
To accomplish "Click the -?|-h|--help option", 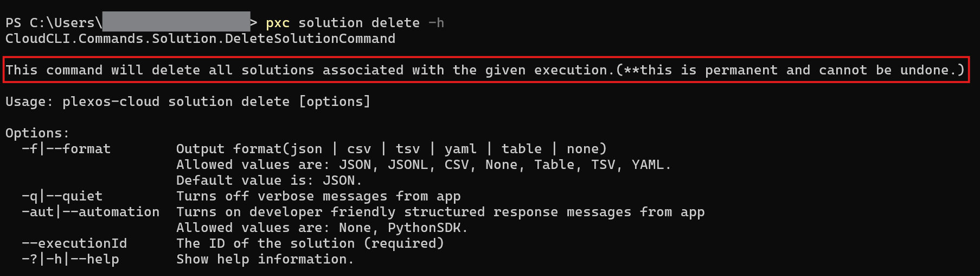I will [x=71, y=259].
